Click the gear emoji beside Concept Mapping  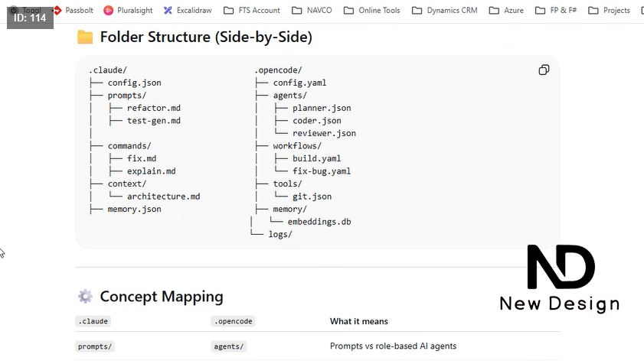[x=85, y=297]
